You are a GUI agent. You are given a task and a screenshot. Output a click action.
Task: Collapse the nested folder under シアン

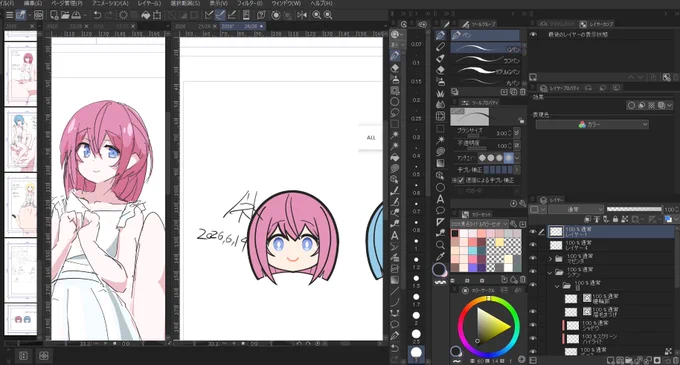pyautogui.click(x=557, y=286)
